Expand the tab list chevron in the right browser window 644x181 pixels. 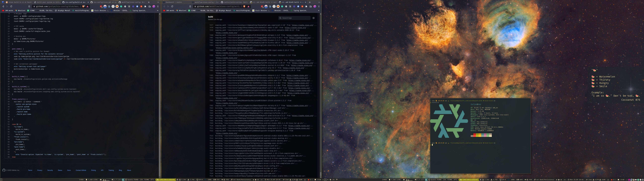[x=319, y=2]
